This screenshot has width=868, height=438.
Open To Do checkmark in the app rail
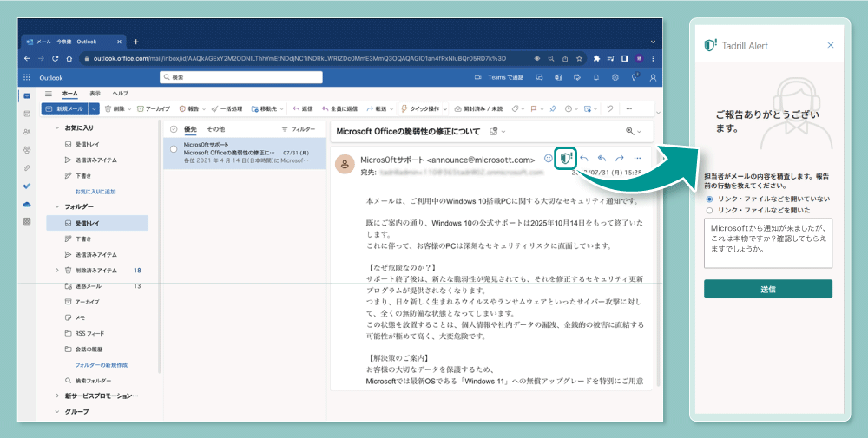[27, 186]
